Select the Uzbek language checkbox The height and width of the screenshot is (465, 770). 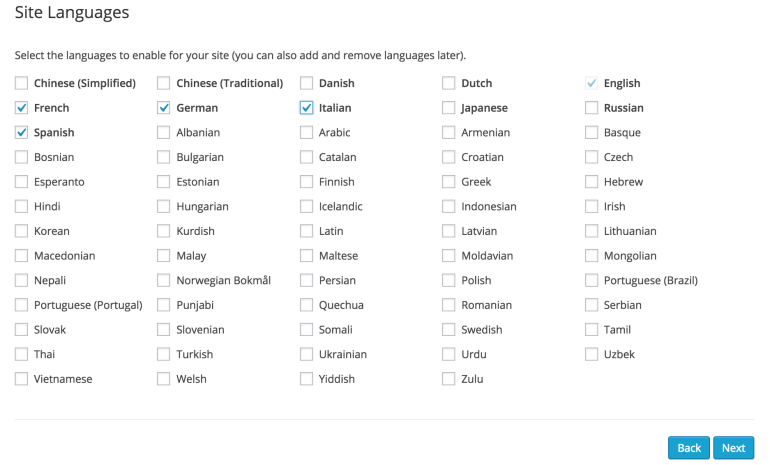(x=591, y=354)
